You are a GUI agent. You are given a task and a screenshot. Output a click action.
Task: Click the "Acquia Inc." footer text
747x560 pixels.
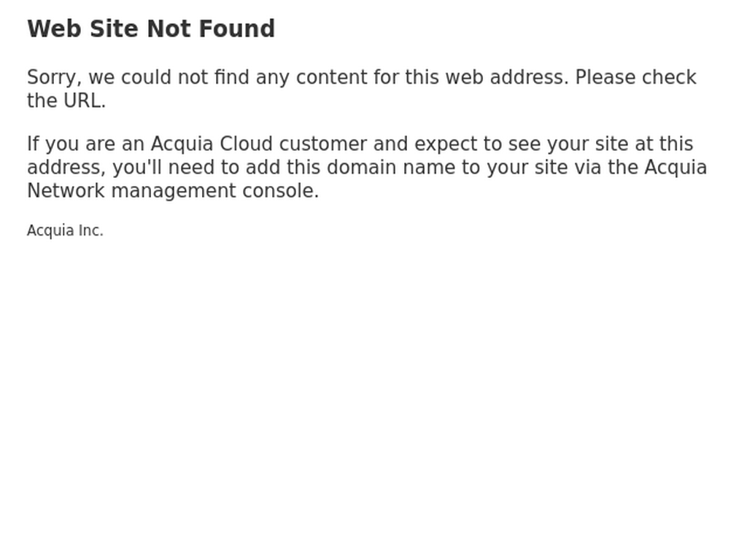65,230
